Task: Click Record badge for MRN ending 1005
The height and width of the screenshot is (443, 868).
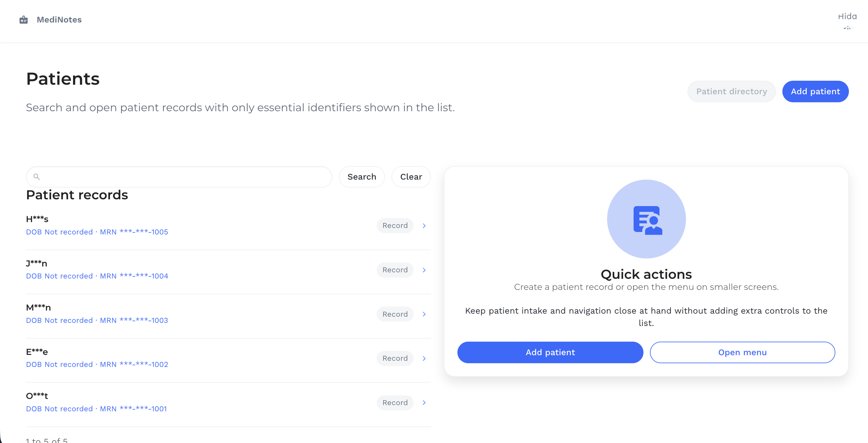Action: coord(395,226)
